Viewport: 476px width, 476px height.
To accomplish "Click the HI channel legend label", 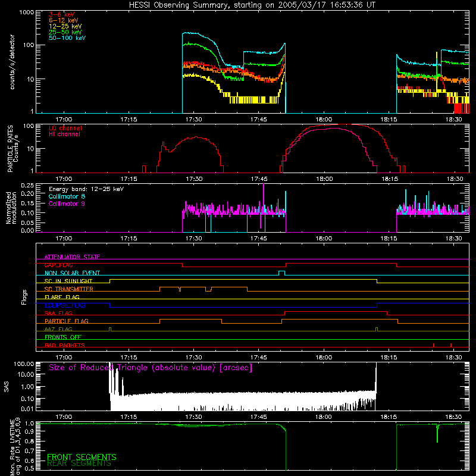I will click(x=64, y=134).
